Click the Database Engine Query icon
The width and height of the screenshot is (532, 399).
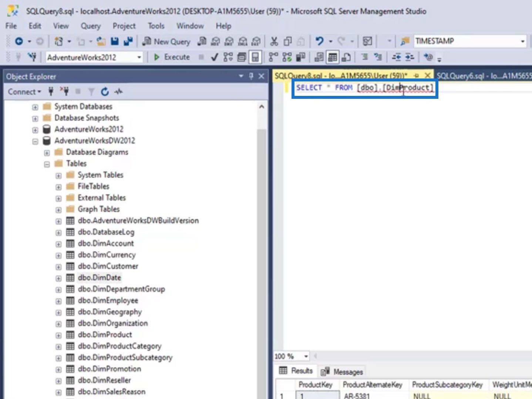point(202,41)
